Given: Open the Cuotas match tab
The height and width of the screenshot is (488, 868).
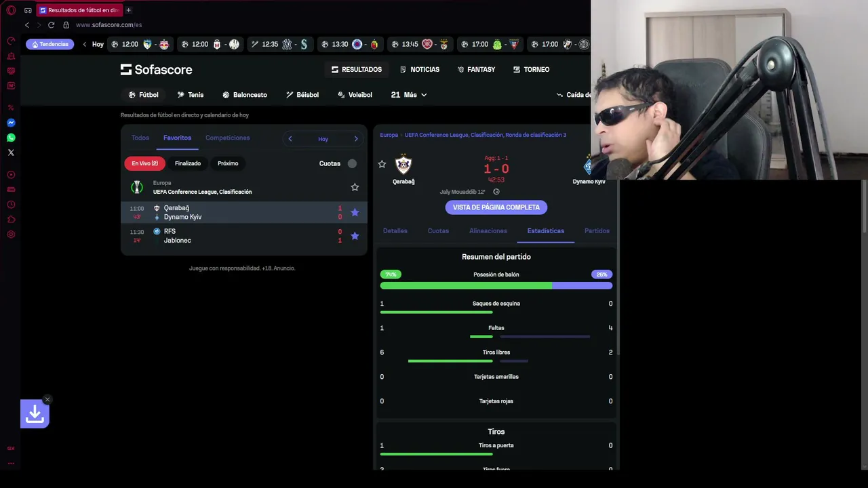Looking at the screenshot, I should click(438, 231).
